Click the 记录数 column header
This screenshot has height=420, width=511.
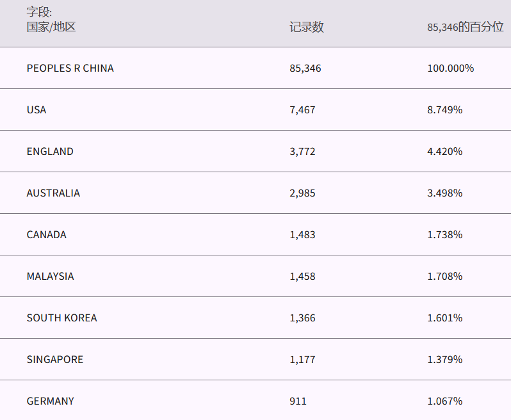point(306,27)
